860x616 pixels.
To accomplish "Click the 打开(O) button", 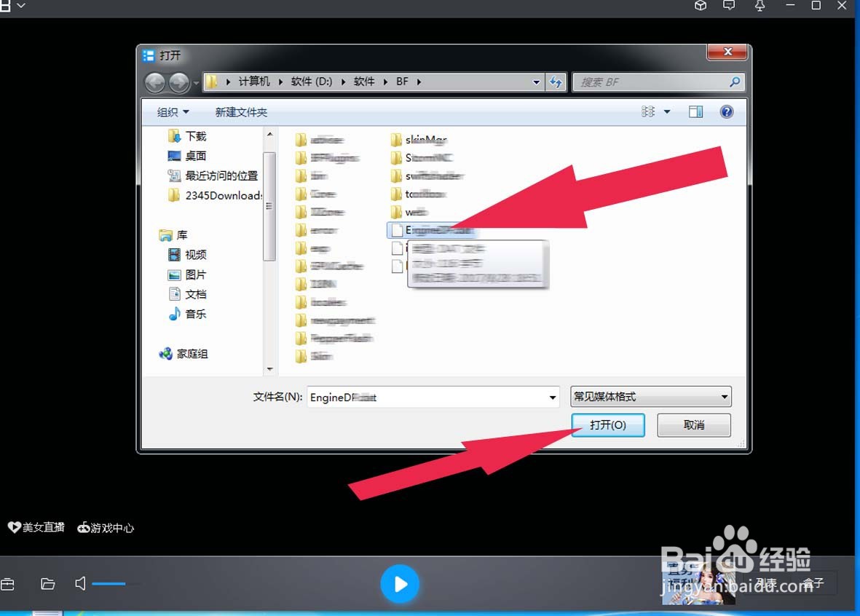I will (608, 425).
